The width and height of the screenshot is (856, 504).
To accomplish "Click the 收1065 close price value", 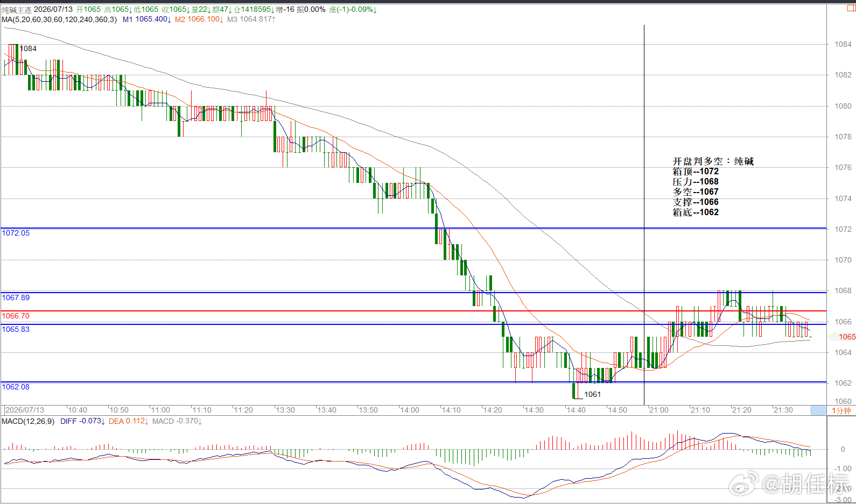I will pos(176,10).
